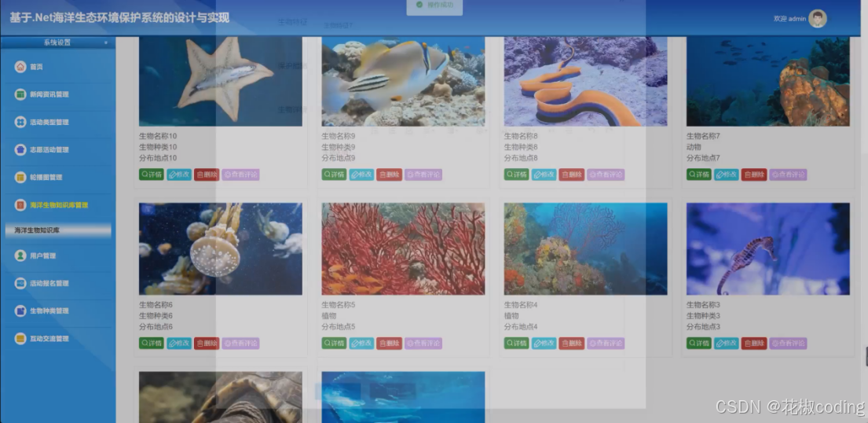
Task: Click the 生物种类管理 sidebar icon
Action: click(x=20, y=311)
